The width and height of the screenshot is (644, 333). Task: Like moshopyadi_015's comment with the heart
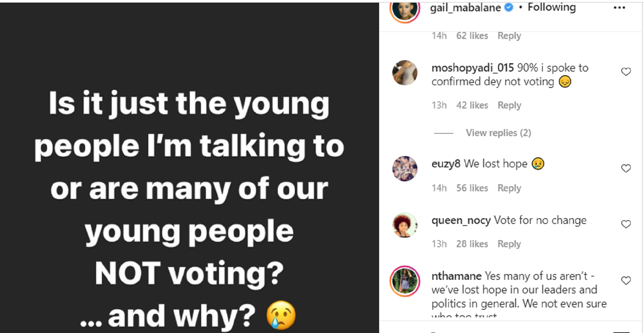coord(626,72)
